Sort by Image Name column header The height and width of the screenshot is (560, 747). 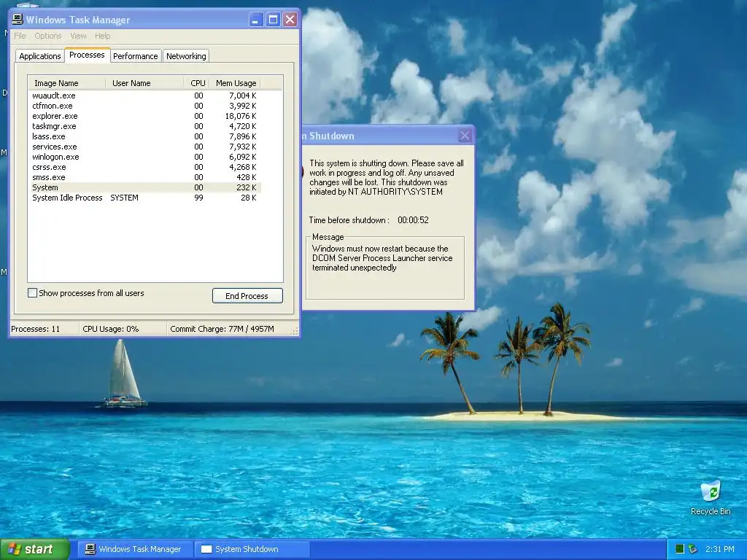(66, 83)
